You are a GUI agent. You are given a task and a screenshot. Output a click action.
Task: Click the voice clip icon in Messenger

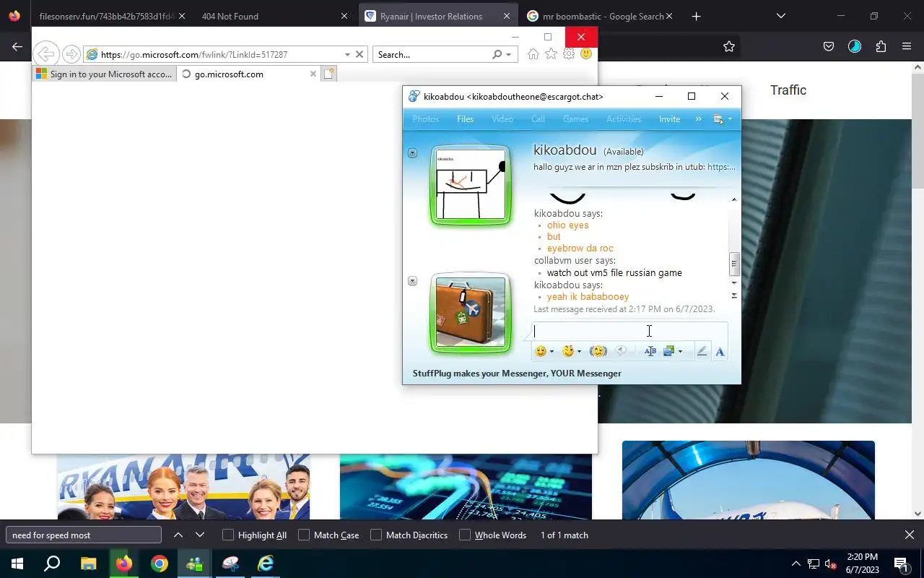coord(621,351)
